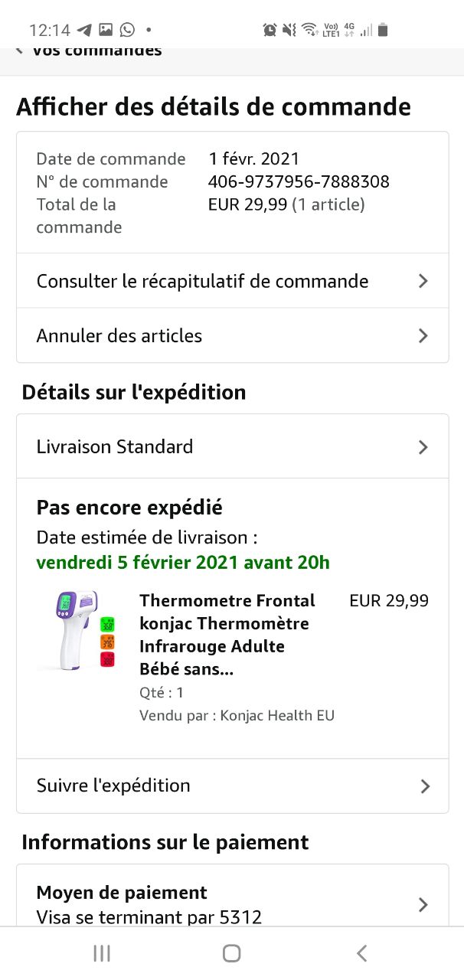Tap the muted sound status icon
This screenshot has height=980, width=464.
(x=289, y=30)
